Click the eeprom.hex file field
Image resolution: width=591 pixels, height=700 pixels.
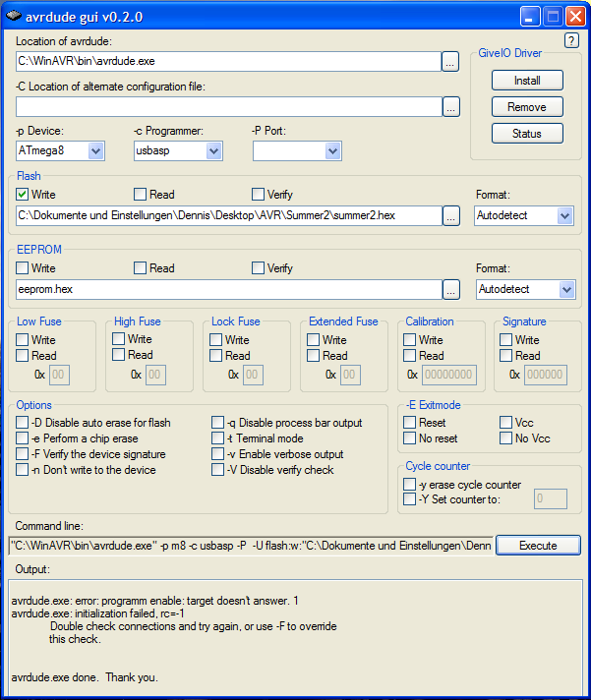tap(229, 290)
